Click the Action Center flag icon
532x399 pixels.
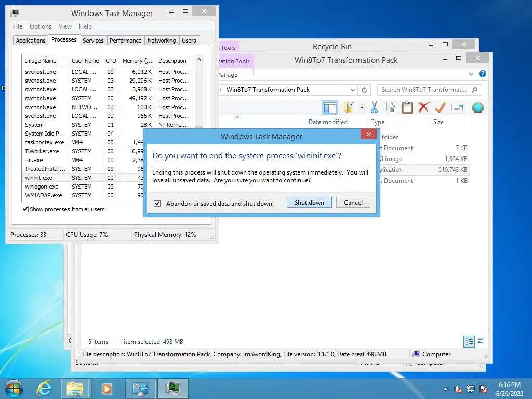(x=483, y=389)
